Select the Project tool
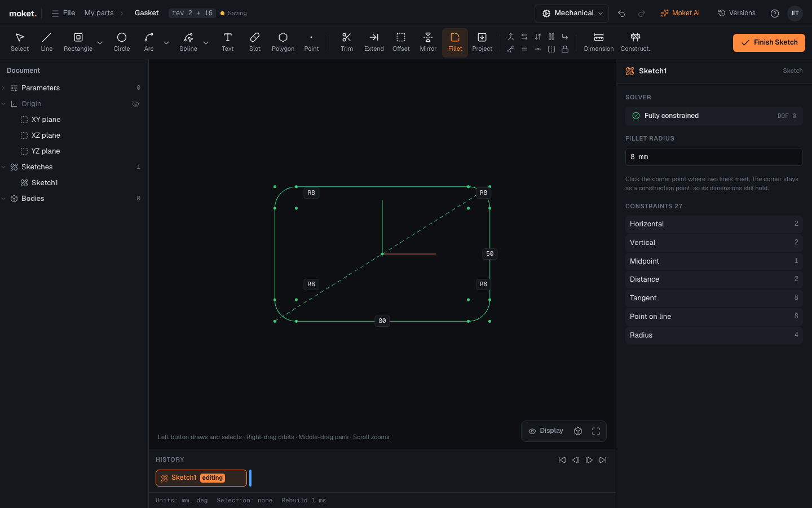The image size is (812, 508). tap(482, 42)
